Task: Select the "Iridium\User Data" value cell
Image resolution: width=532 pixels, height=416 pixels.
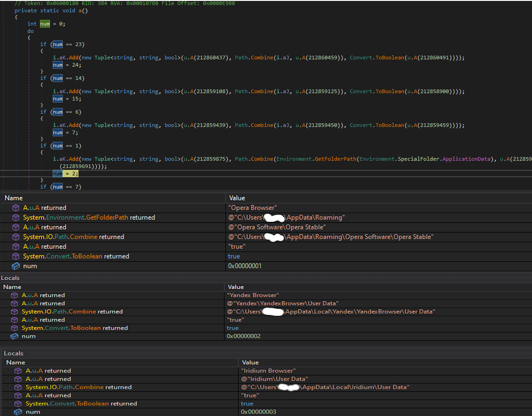Action: [x=274, y=379]
